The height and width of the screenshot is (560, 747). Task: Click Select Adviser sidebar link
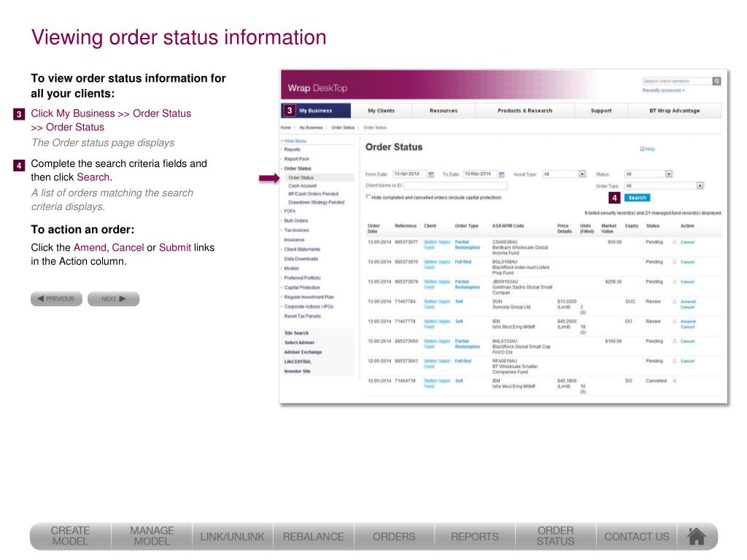[299, 343]
